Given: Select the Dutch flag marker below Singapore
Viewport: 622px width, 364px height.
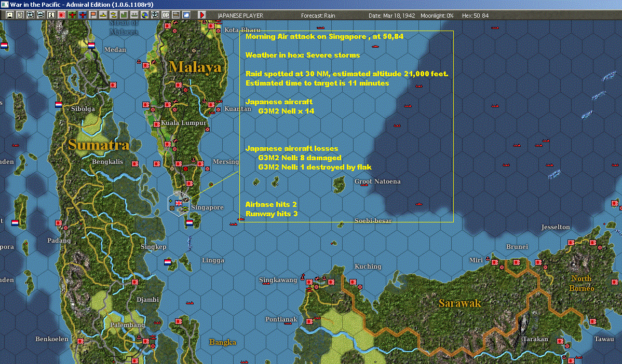Looking at the screenshot, I should 189,222.
